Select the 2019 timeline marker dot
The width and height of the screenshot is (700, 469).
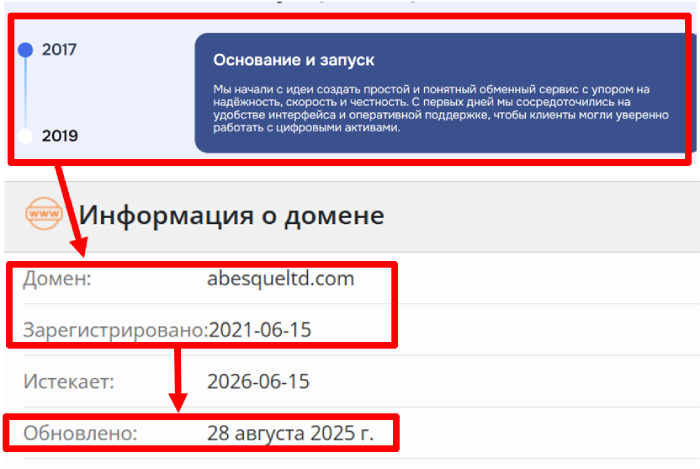pyautogui.click(x=25, y=136)
